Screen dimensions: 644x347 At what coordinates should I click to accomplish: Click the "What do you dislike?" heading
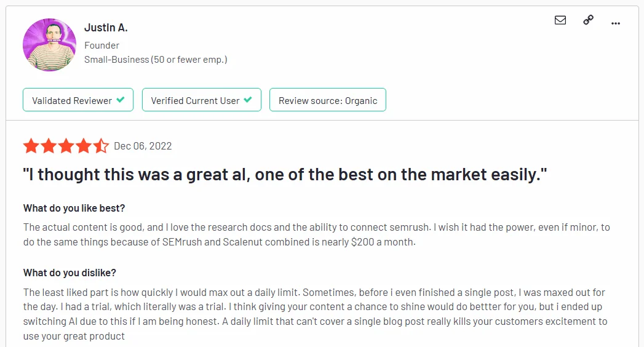70,273
